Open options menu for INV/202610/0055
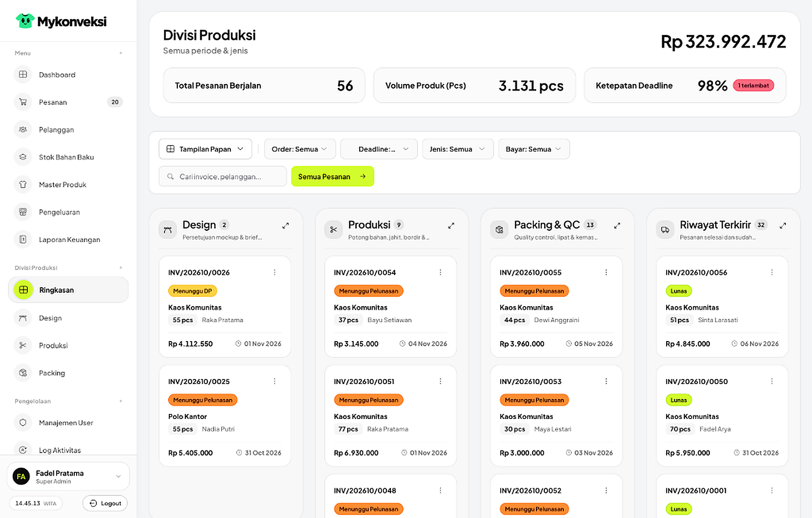This screenshot has height=518, width=812. tap(606, 272)
